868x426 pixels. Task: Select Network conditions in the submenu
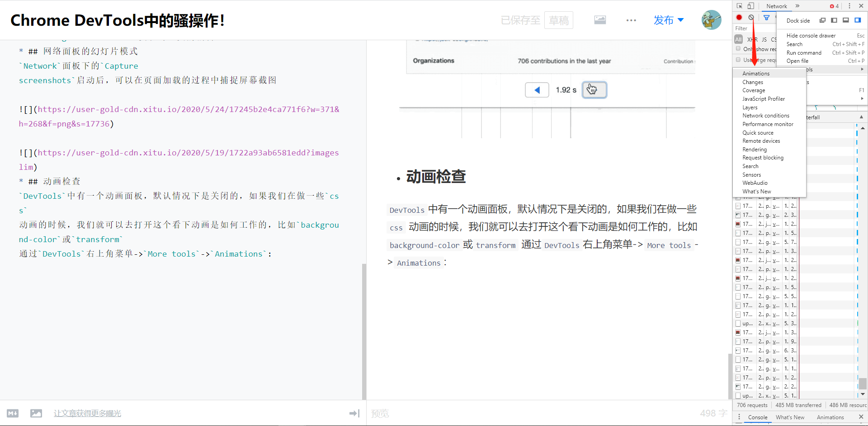pyautogui.click(x=769, y=116)
